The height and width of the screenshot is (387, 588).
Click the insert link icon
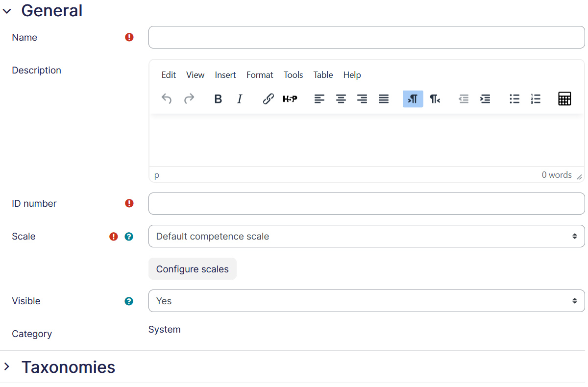coord(268,99)
